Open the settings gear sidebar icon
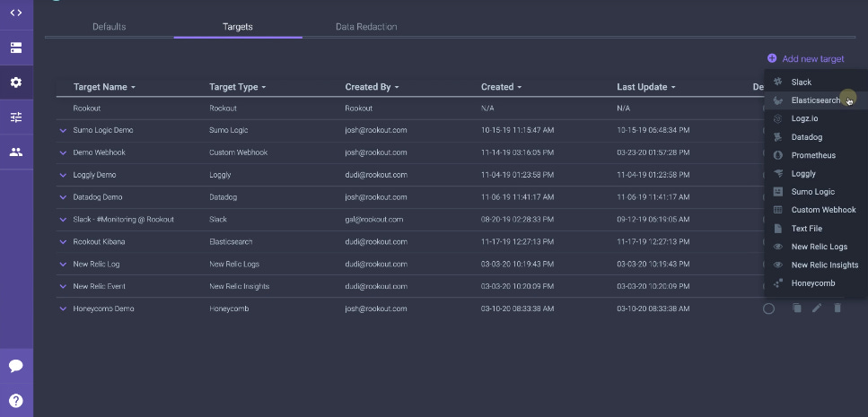Image resolution: width=868 pixels, height=417 pixels. click(16, 83)
